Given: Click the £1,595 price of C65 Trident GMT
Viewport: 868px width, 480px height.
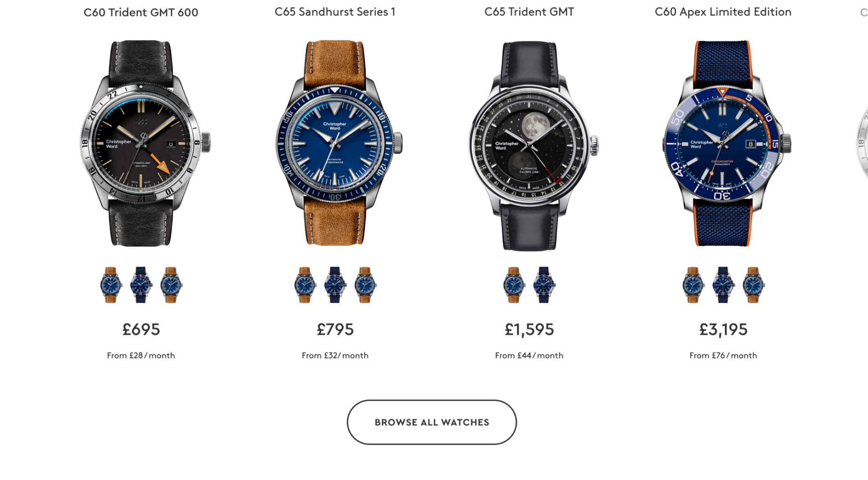Looking at the screenshot, I should [529, 329].
